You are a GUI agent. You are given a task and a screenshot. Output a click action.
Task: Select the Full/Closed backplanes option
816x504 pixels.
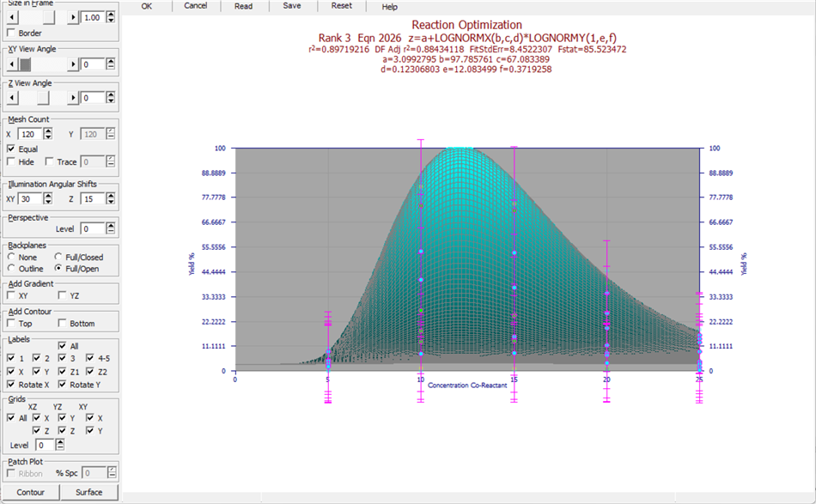[58, 257]
